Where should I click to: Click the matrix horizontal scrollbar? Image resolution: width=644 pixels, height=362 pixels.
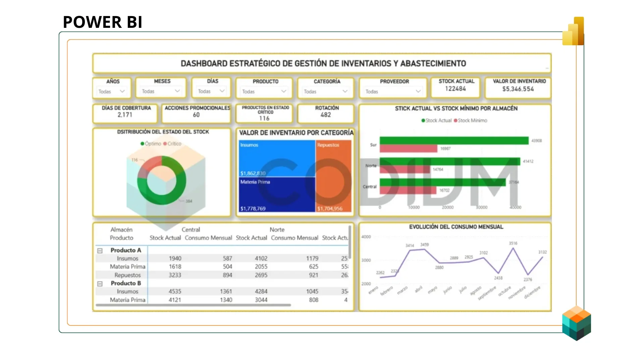click(193, 305)
